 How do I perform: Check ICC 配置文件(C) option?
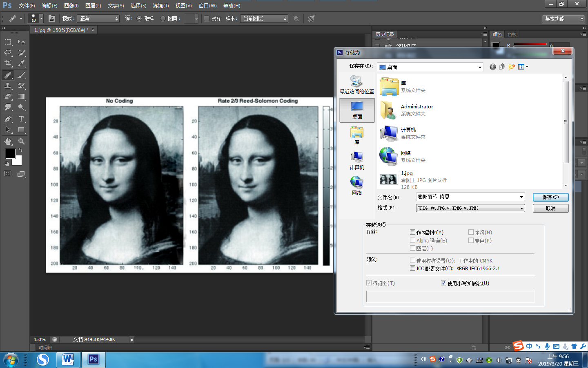(412, 269)
